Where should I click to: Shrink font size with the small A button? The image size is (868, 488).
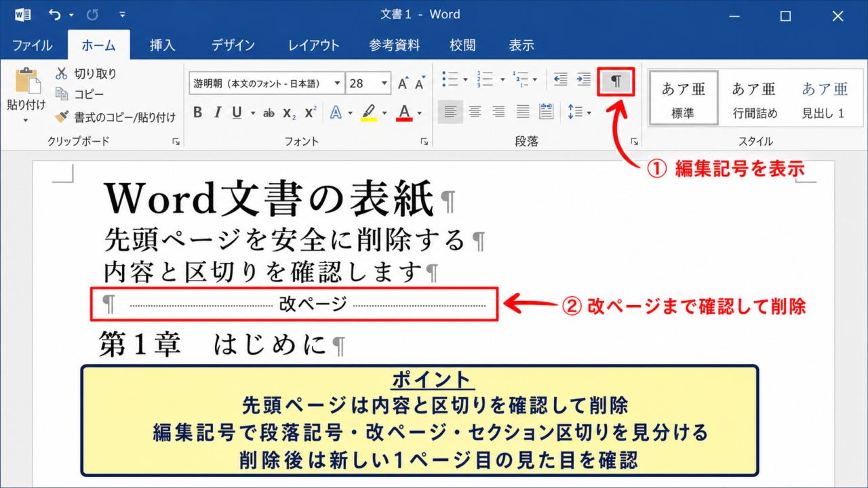tap(419, 84)
